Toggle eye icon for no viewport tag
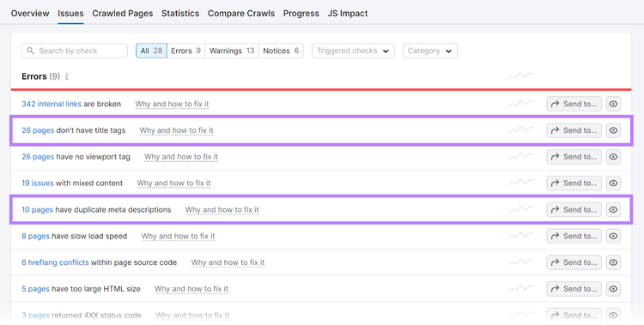This screenshot has width=644, height=325. pos(613,157)
